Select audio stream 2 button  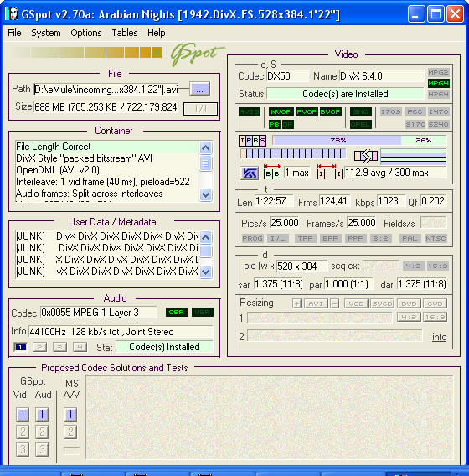coord(39,347)
